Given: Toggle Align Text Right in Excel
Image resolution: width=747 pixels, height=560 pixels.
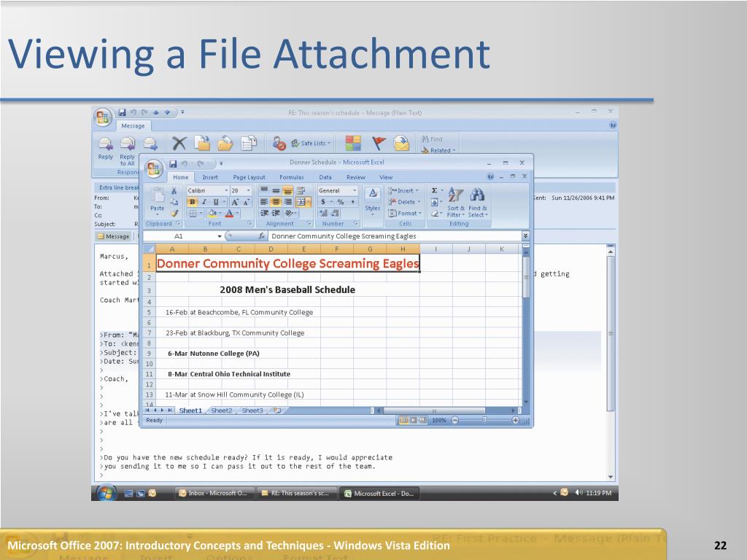Looking at the screenshot, I should point(287,202).
